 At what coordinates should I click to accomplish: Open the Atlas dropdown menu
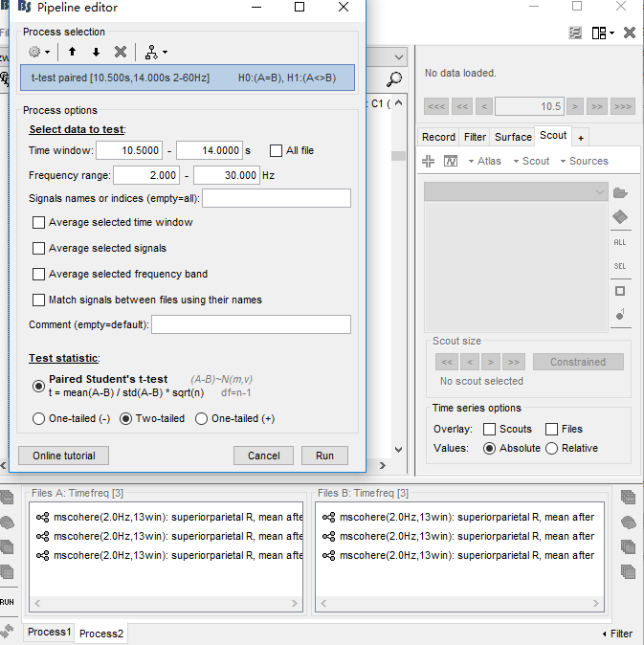[485, 161]
